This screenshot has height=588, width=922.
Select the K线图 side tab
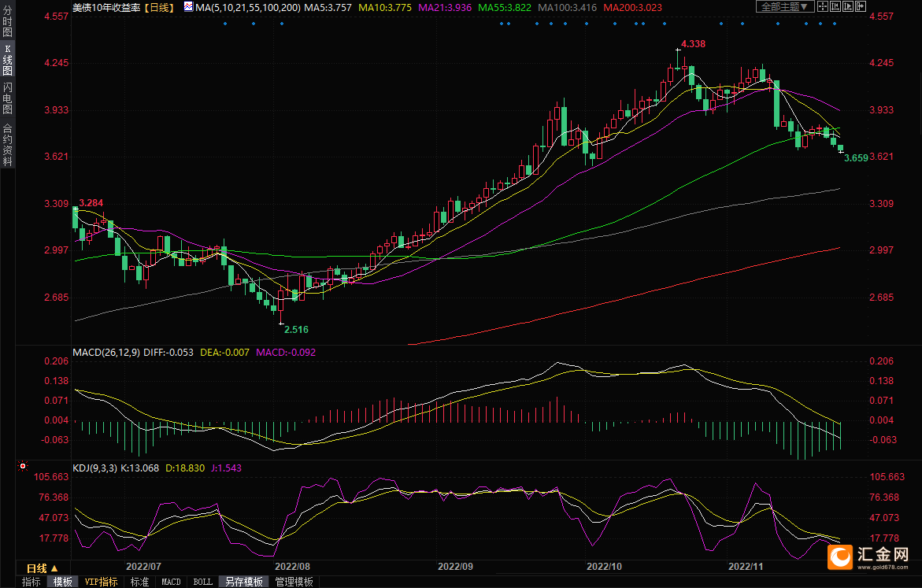pos(8,60)
